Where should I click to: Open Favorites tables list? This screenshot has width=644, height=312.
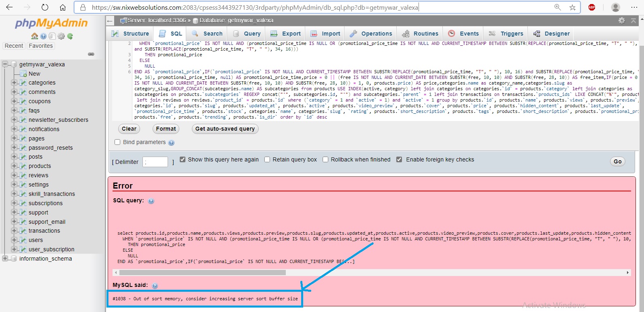(41, 46)
